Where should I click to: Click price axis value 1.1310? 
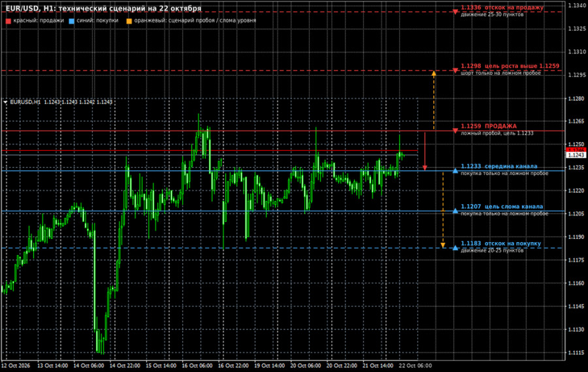[x=576, y=52]
